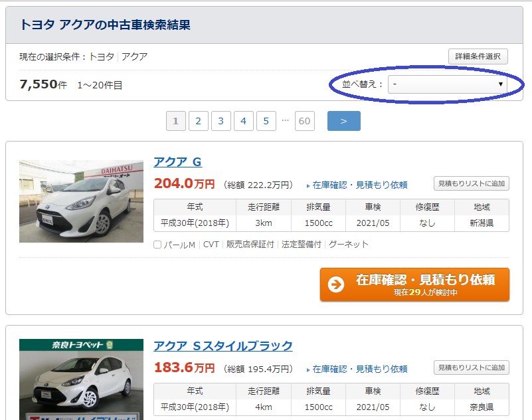Click 2021/05 車検 cell for アクア G

(373, 223)
